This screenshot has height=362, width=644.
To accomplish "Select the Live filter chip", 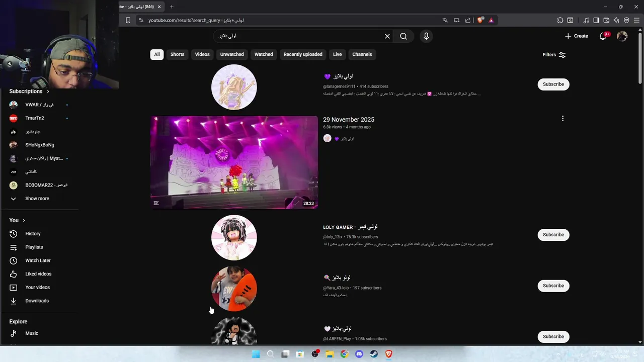I will click(337, 54).
